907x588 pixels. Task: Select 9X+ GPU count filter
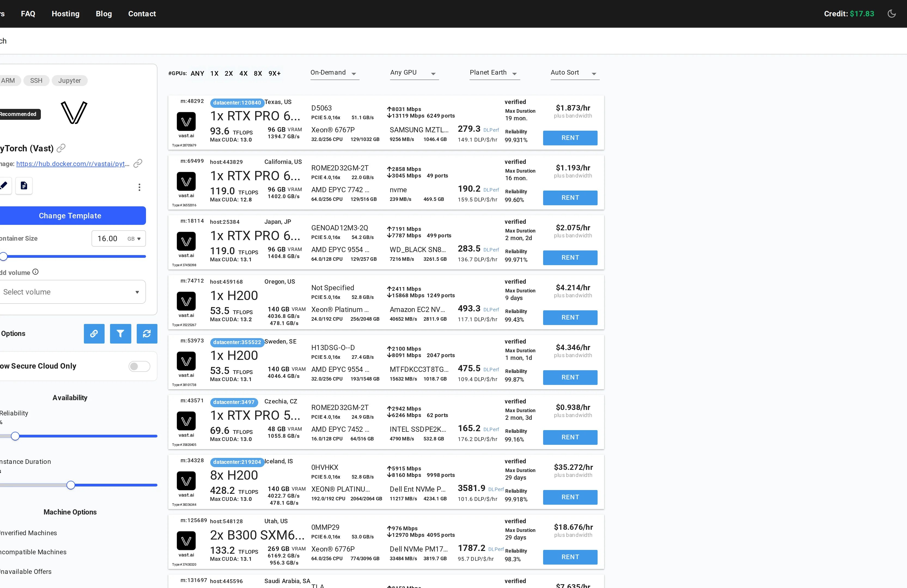(274, 73)
